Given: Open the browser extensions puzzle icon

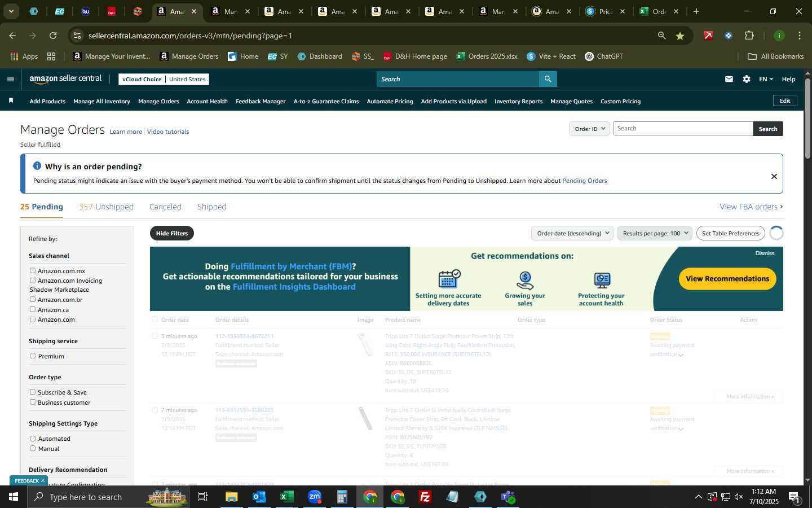Looking at the screenshot, I should tap(749, 36).
